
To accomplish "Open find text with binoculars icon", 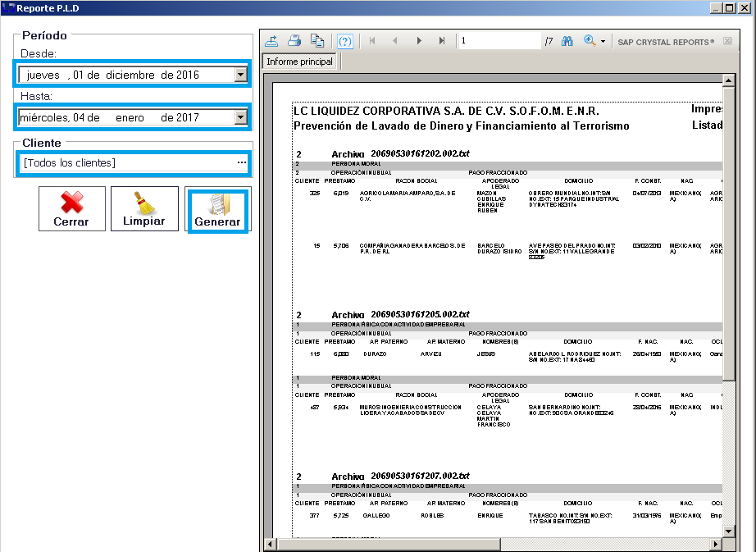I will point(567,42).
